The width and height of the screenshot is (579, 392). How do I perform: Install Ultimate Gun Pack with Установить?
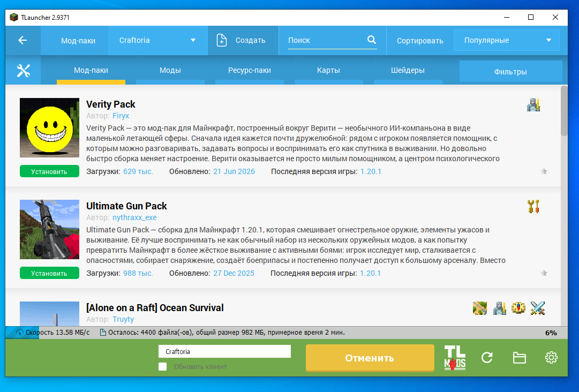[49, 273]
